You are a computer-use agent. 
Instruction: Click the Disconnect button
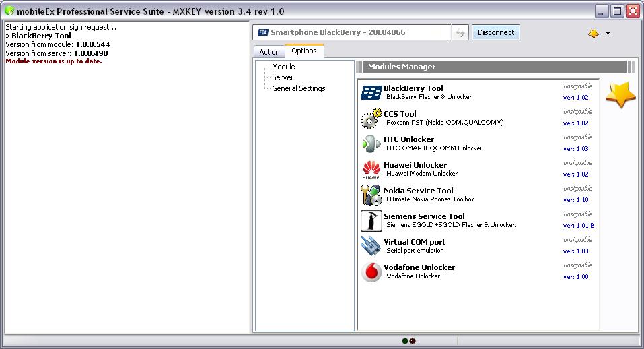(x=496, y=32)
